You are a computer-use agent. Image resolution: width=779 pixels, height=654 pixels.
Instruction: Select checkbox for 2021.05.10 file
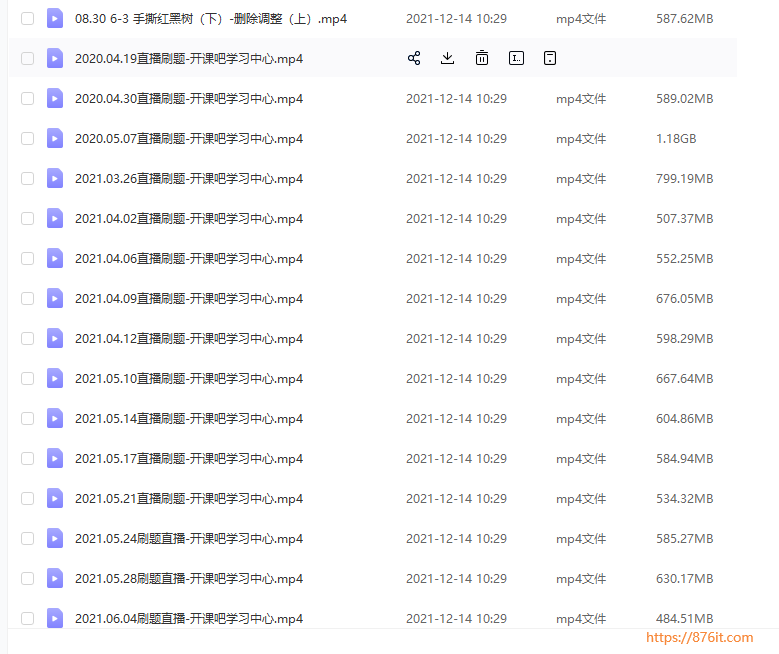click(x=27, y=378)
